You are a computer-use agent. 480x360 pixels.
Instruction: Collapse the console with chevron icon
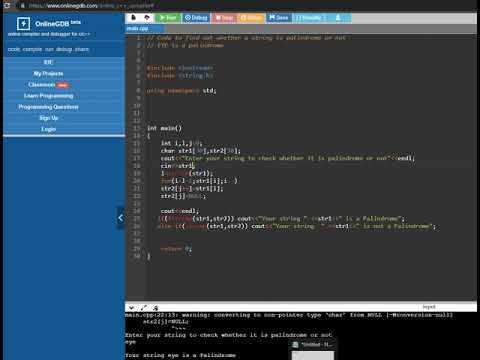[132, 308]
